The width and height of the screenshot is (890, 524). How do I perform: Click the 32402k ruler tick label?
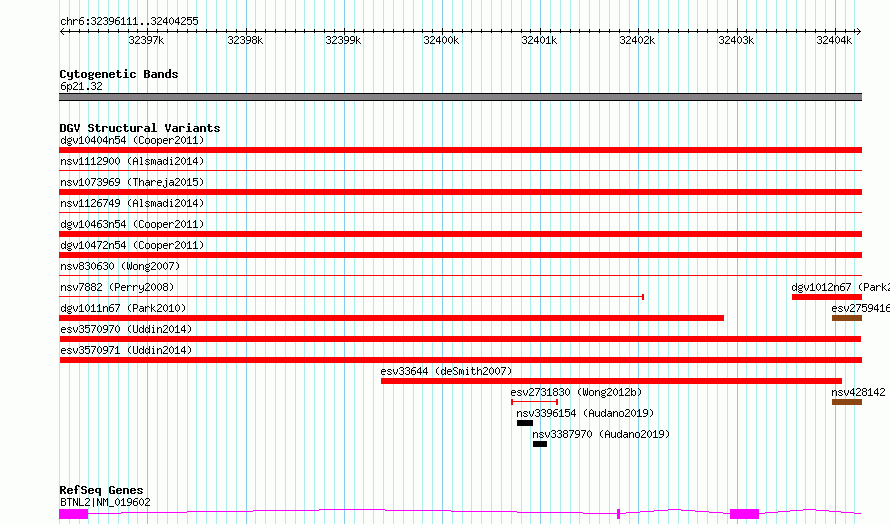[637, 40]
